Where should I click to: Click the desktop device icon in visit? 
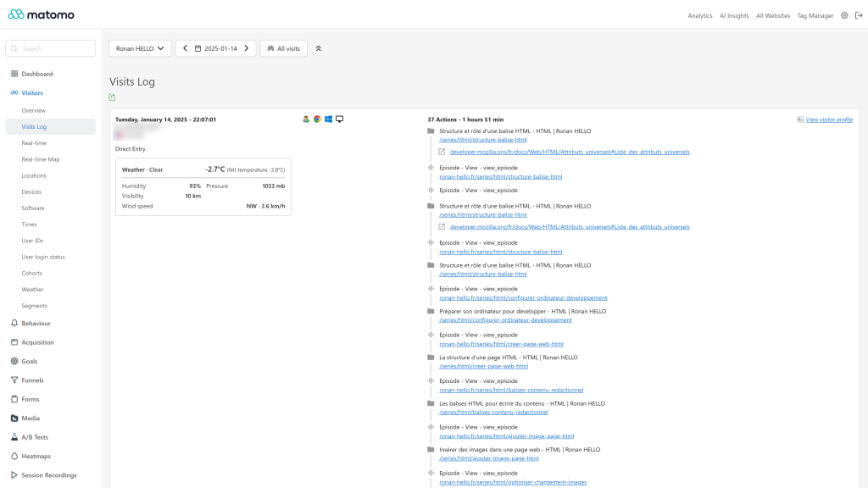pyautogui.click(x=339, y=119)
